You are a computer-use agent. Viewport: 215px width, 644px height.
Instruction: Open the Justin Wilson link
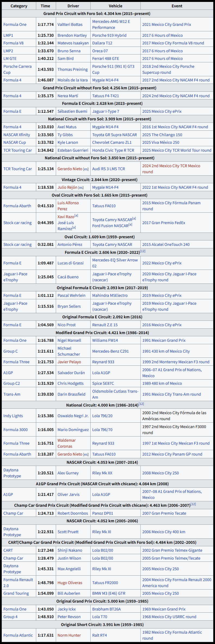click(x=69, y=558)
